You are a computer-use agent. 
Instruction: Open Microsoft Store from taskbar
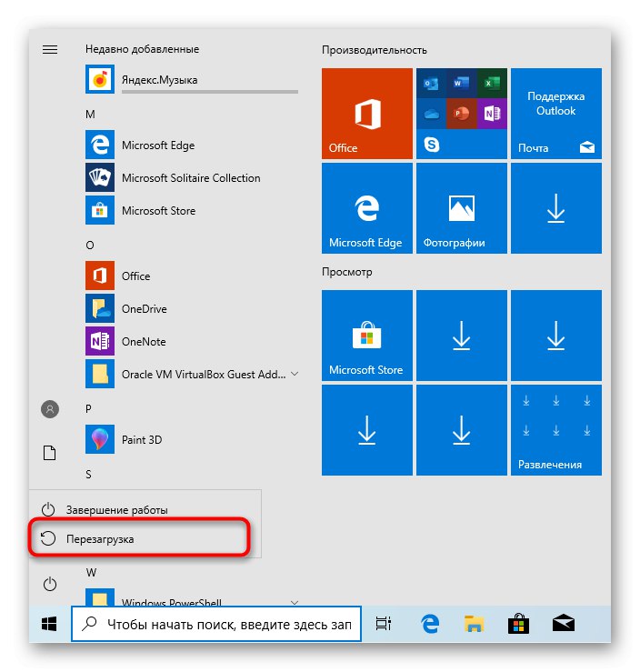pos(518,624)
